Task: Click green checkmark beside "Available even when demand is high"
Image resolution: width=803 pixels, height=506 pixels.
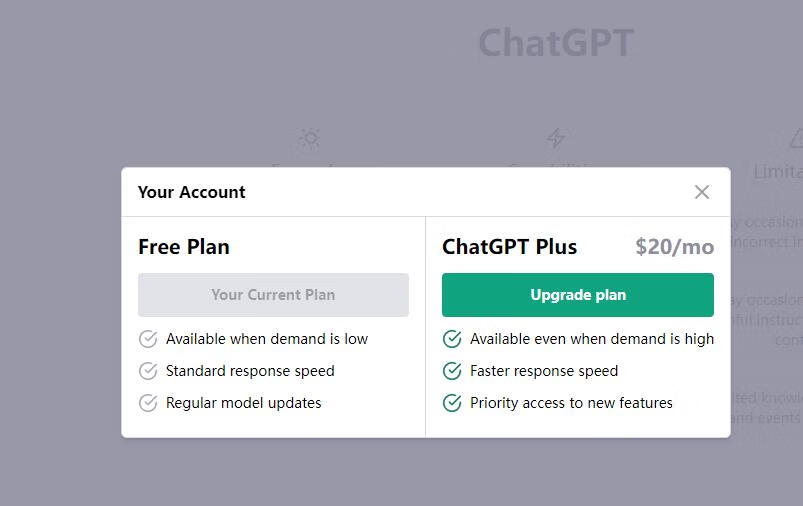Action: pos(452,339)
